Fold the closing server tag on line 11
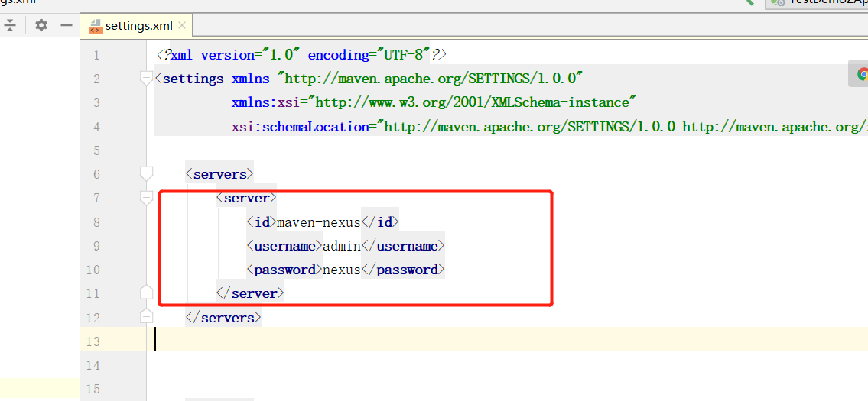This screenshot has width=868, height=401. click(146, 293)
